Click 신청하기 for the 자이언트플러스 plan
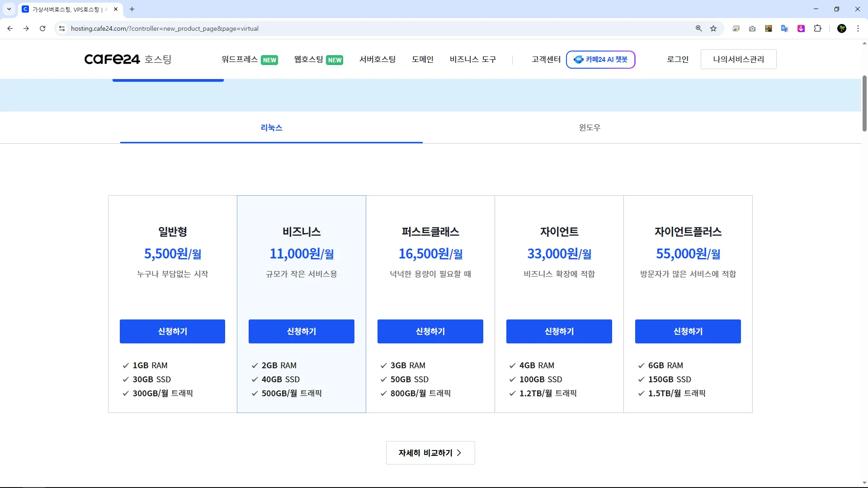868x488 pixels. [688, 331]
